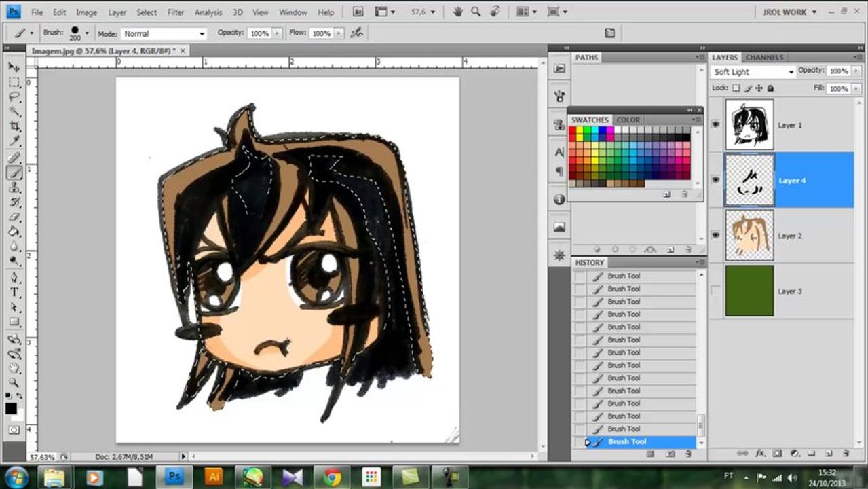868x489 pixels.
Task: Select the Hand tool in the toolbox
Action: tap(14, 369)
